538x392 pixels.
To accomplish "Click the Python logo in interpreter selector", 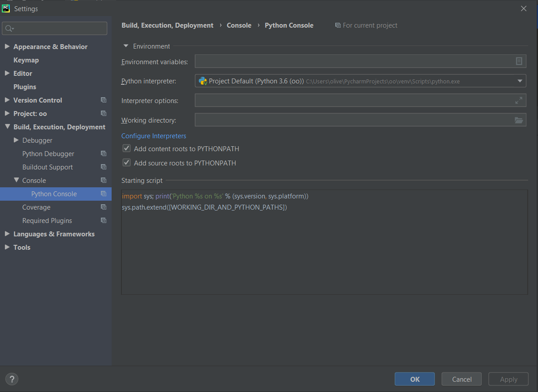I will 203,81.
